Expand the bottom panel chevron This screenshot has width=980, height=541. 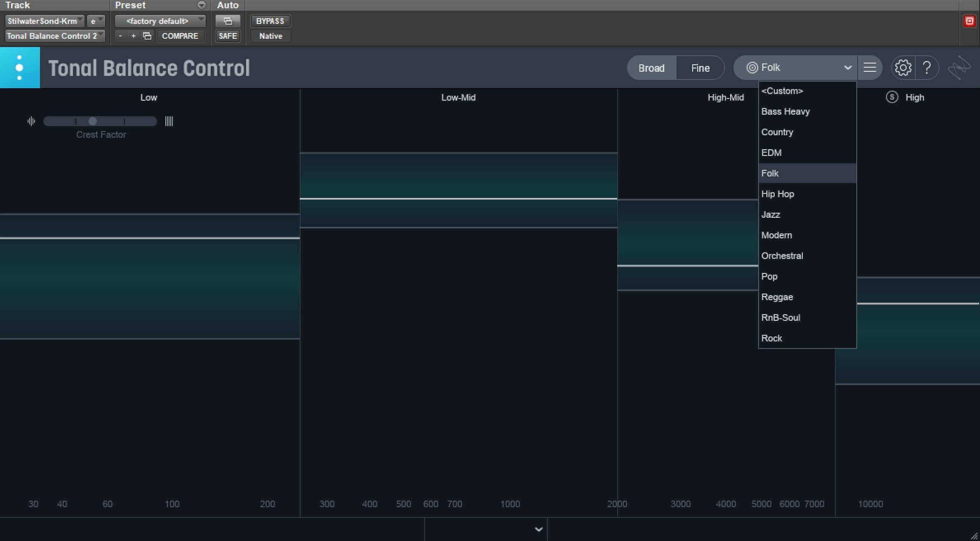pyautogui.click(x=538, y=529)
